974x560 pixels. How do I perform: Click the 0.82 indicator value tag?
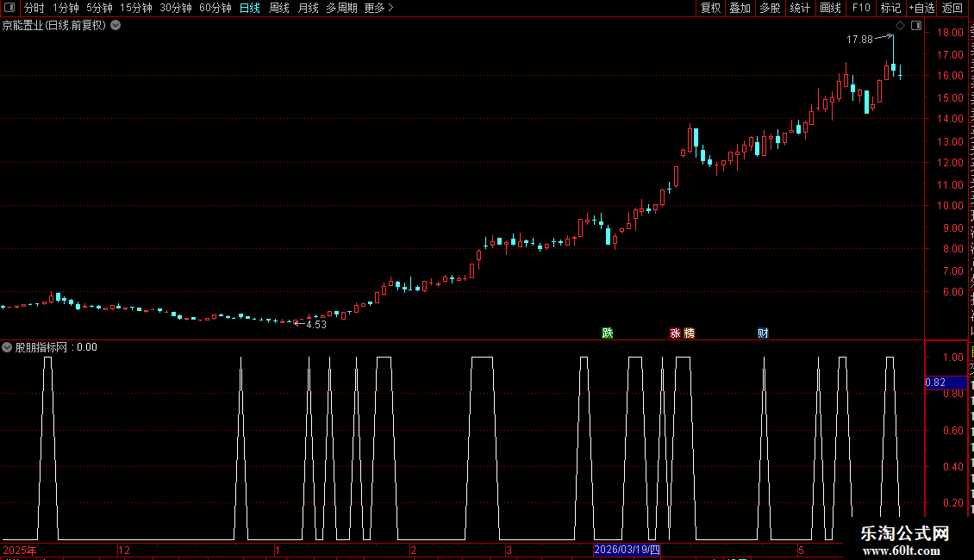pos(946,383)
